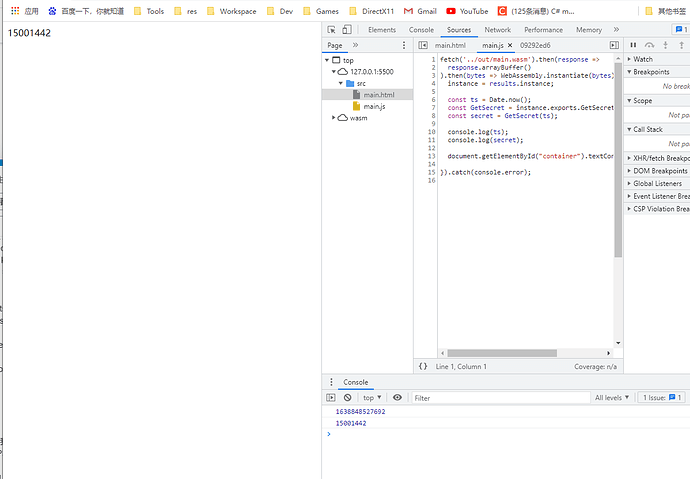The image size is (690, 479).
Task: Open live expression eye icon
Action: (x=397, y=398)
